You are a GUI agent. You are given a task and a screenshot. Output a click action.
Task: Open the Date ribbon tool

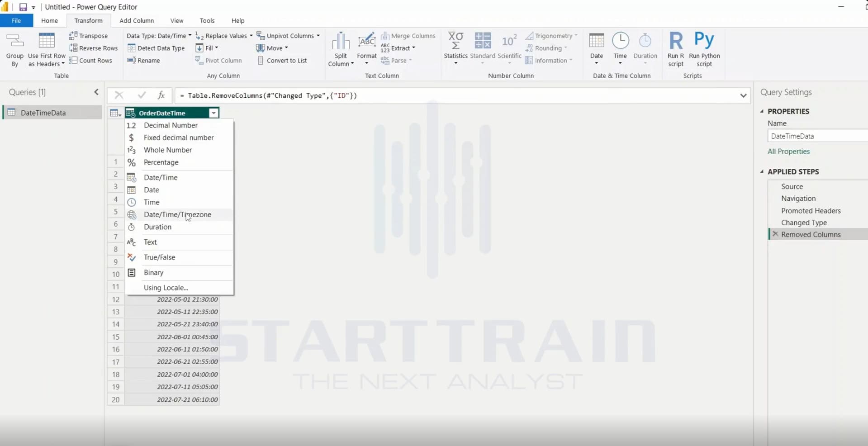pyautogui.click(x=597, y=49)
